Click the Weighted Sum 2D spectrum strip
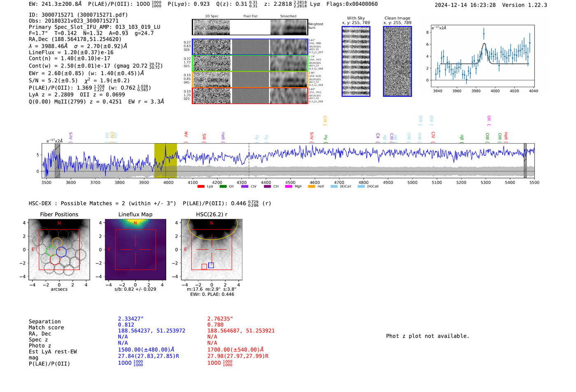 pyautogui.click(x=250, y=27)
